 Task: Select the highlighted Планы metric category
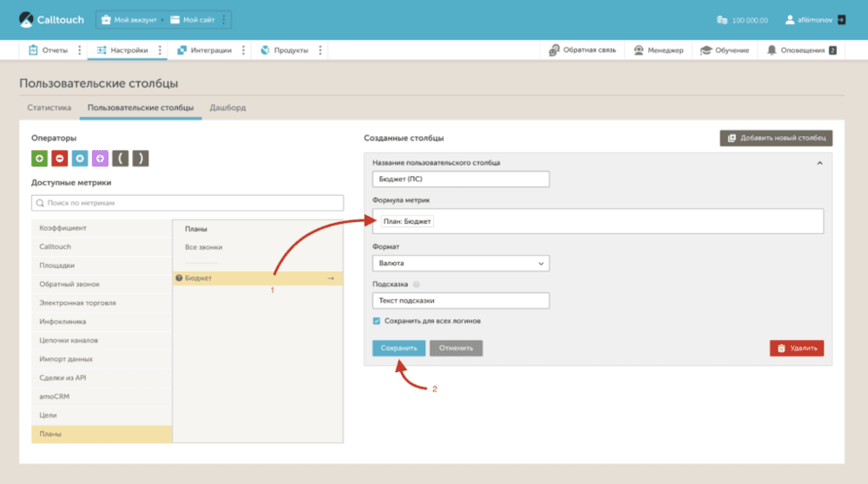pos(102,435)
